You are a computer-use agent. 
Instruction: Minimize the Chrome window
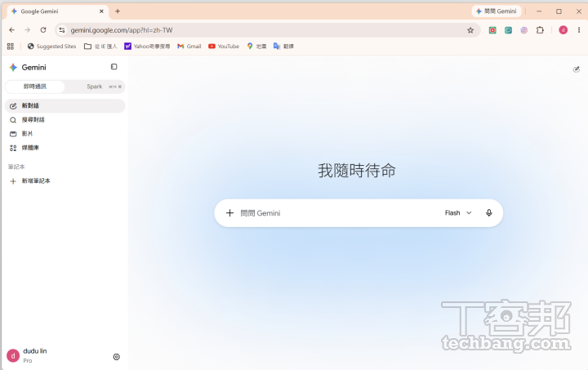(539, 11)
